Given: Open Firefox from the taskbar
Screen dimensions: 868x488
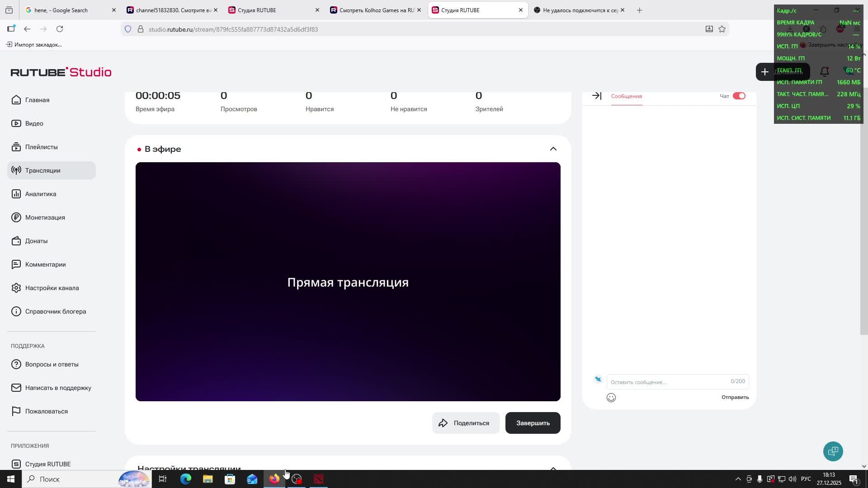Looking at the screenshot, I should tap(274, 479).
